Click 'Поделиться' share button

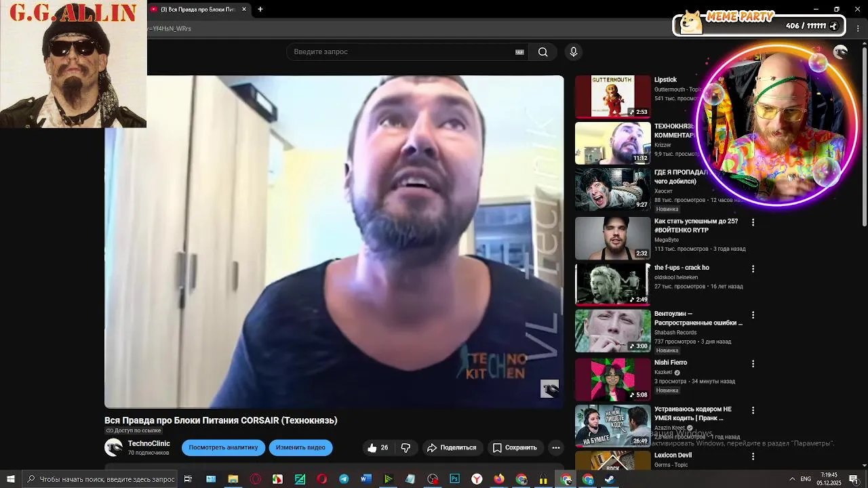click(x=451, y=447)
